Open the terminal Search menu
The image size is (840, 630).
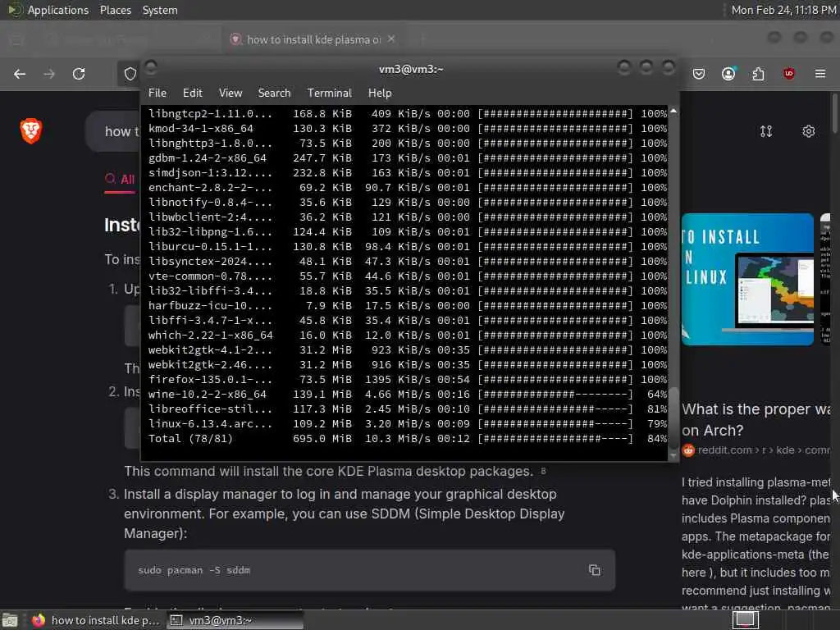click(274, 94)
